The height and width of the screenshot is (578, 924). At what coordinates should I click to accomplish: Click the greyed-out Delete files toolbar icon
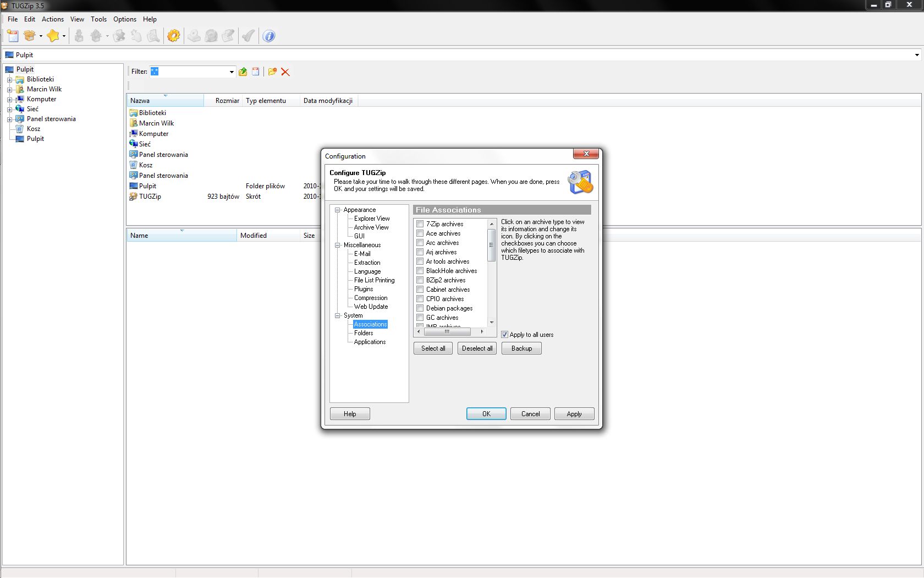pyautogui.click(x=119, y=36)
